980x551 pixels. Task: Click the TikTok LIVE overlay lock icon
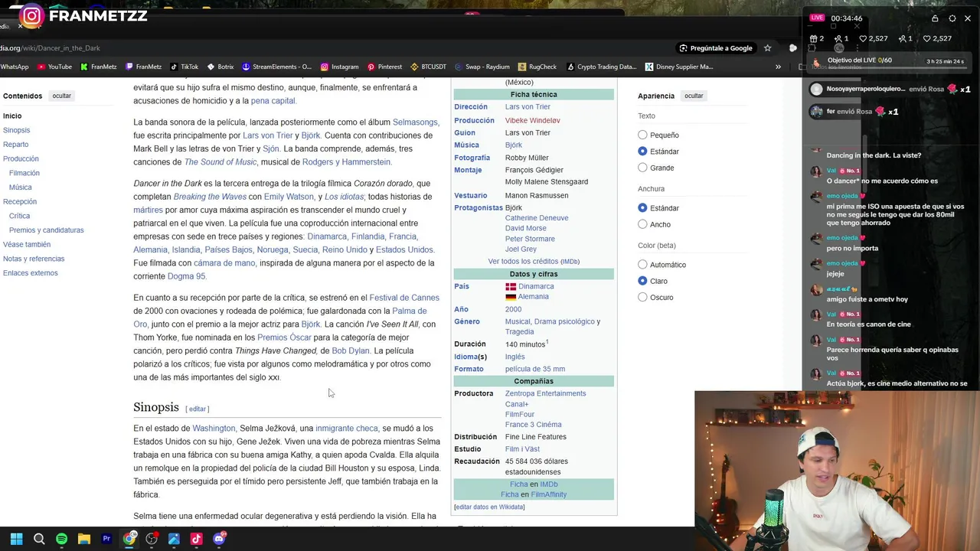935,18
